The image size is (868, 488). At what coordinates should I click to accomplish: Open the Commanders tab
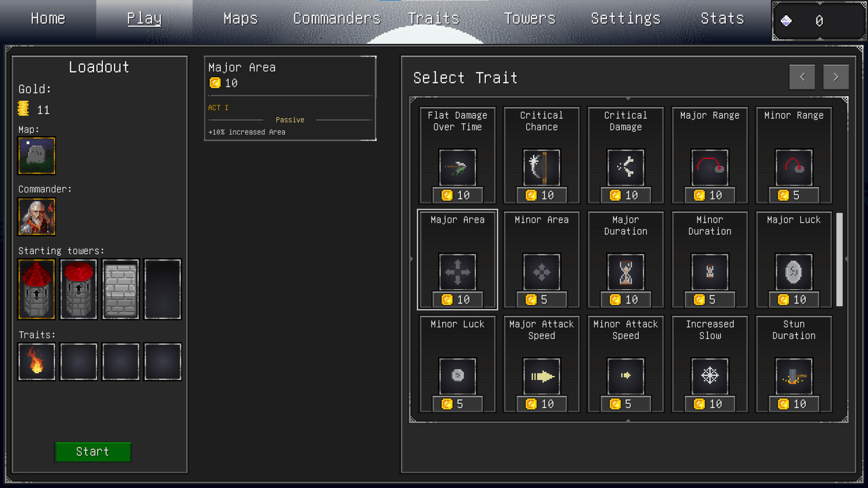(x=337, y=19)
